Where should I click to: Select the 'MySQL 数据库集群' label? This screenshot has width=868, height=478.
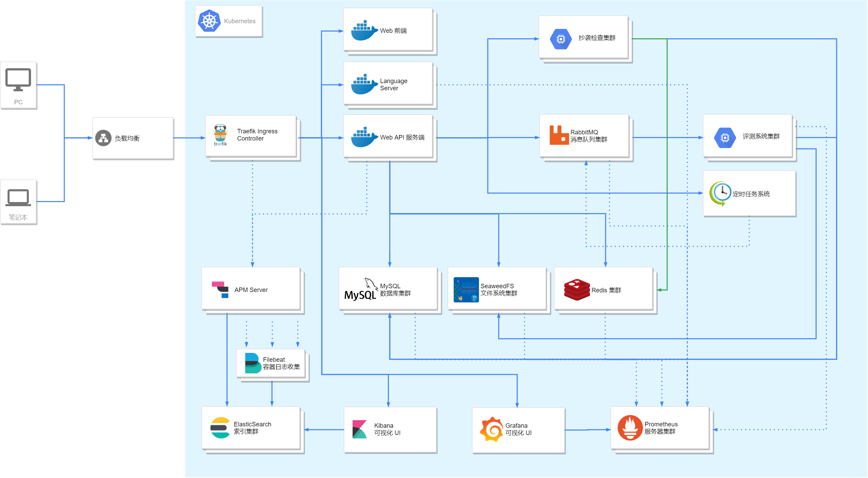(x=395, y=290)
